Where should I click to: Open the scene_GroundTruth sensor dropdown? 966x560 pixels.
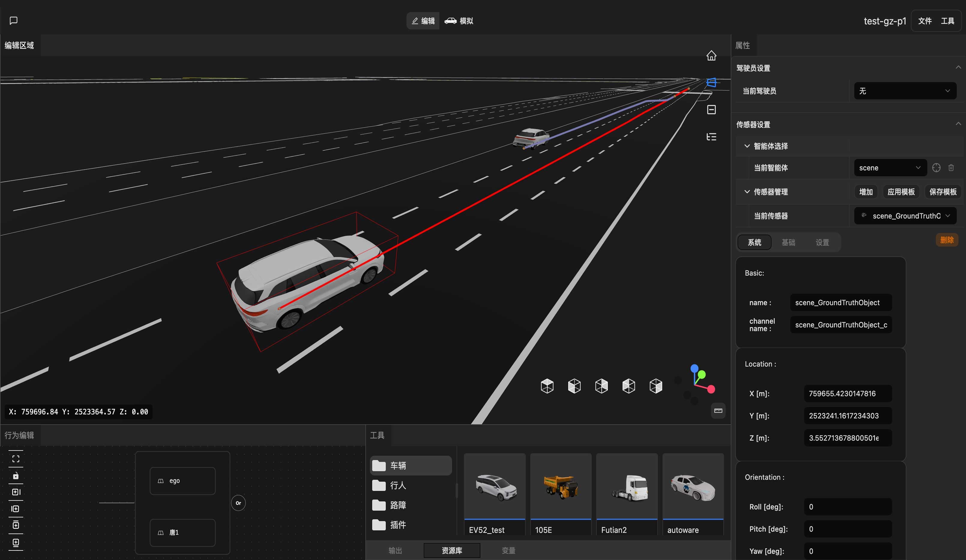pyautogui.click(x=905, y=216)
